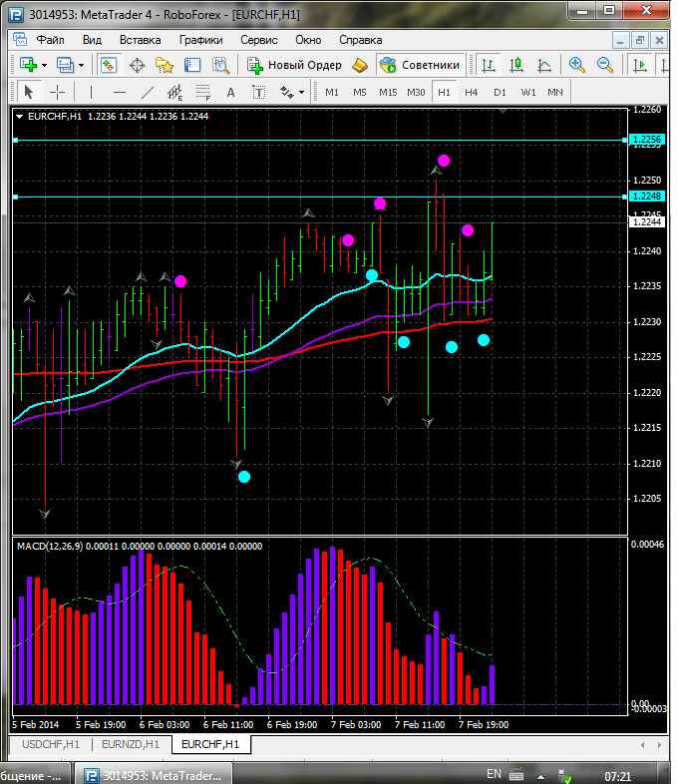The image size is (677, 784).
Task: Click the Новый Ордер button
Action: (296, 65)
